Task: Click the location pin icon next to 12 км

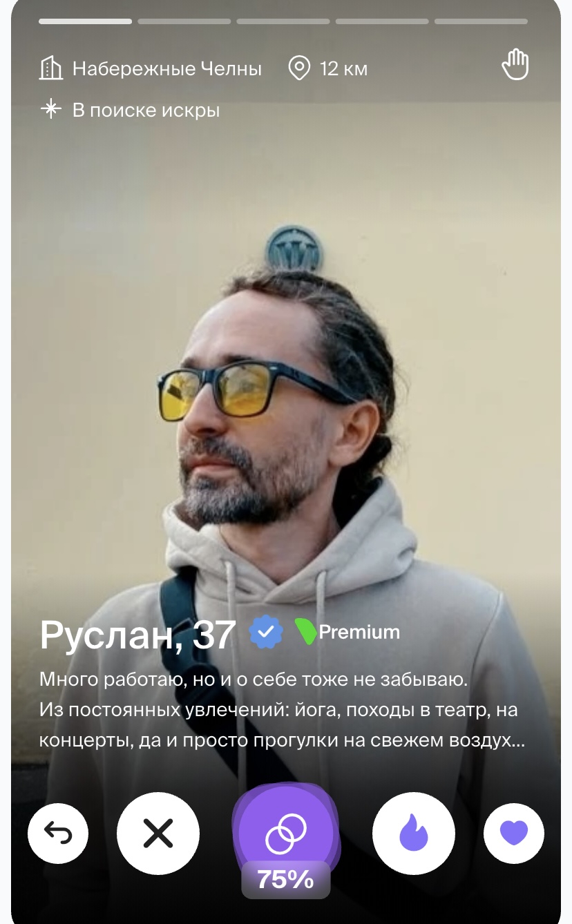Action: 299,68
